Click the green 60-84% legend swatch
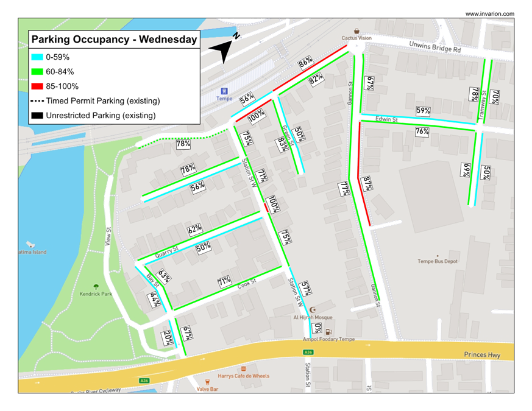Image resolution: width=532 pixels, height=411 pixels. (x=38, y=71)
